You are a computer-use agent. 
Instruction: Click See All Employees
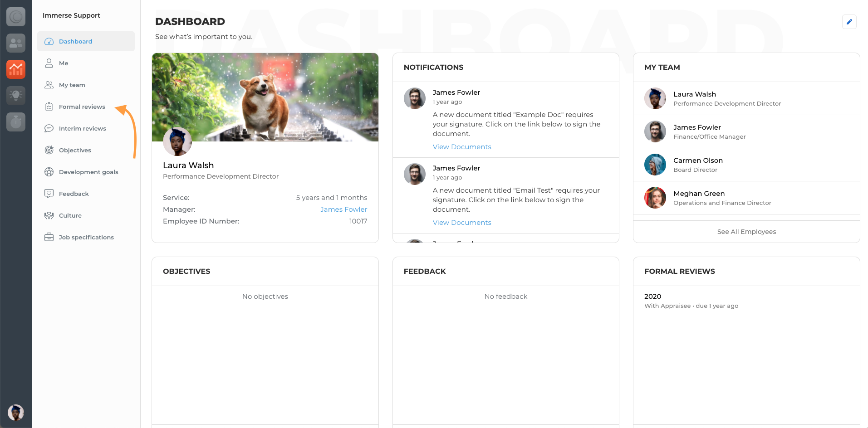coord(746,232)
